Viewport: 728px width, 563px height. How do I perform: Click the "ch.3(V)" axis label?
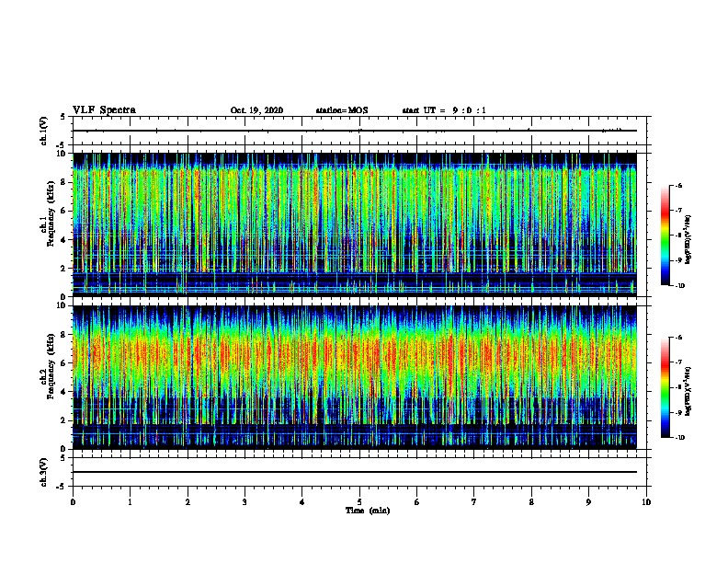click(x=44, y=472)
